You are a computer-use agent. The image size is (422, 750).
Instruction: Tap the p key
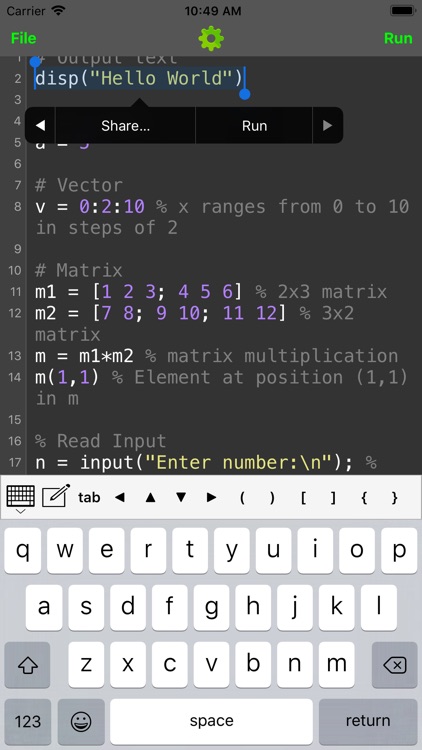[399, 551]
